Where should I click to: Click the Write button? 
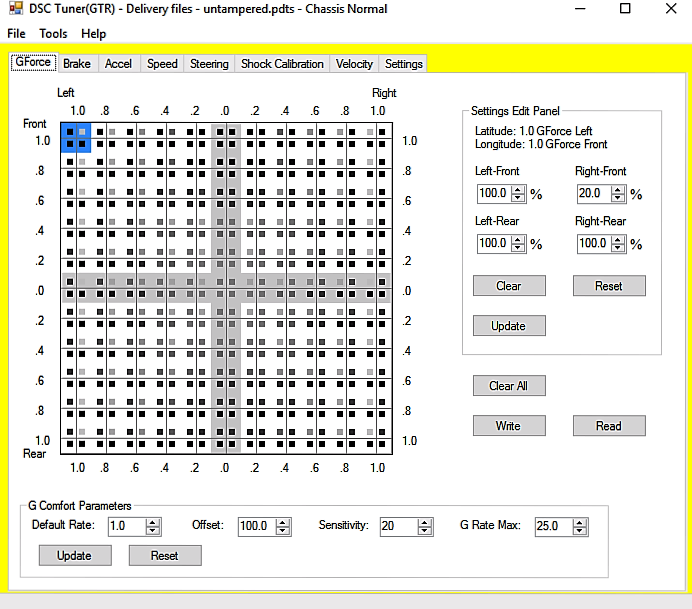pos(509,425)
